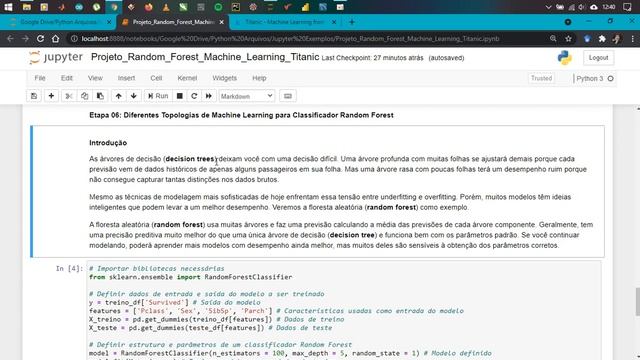
Task: Click the In [4] code cell
Action: click(344, 310)
